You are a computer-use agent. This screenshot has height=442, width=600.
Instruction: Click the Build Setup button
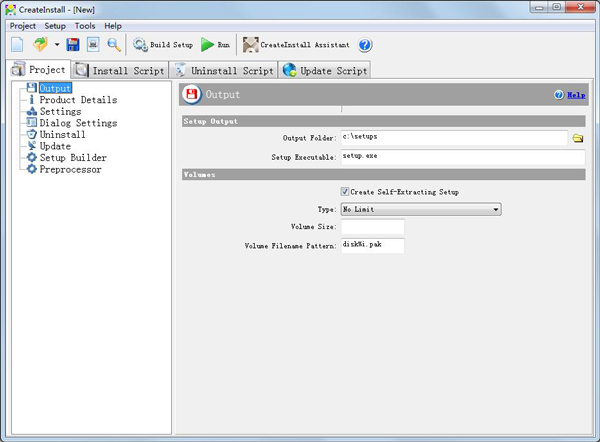163,45
